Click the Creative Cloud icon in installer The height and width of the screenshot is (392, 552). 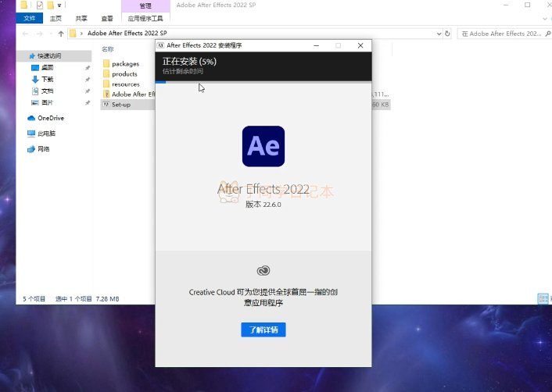[263, 271]
